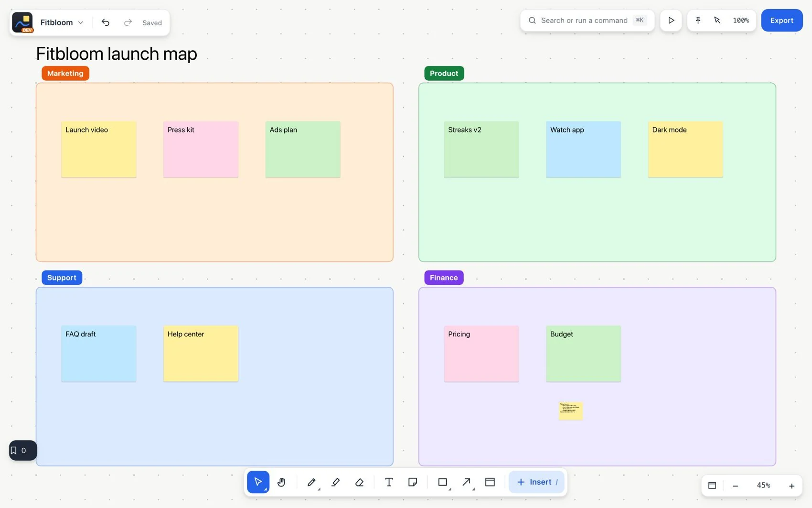
Task: Select the Watch app sticky note
Action: tap(583, 149)
